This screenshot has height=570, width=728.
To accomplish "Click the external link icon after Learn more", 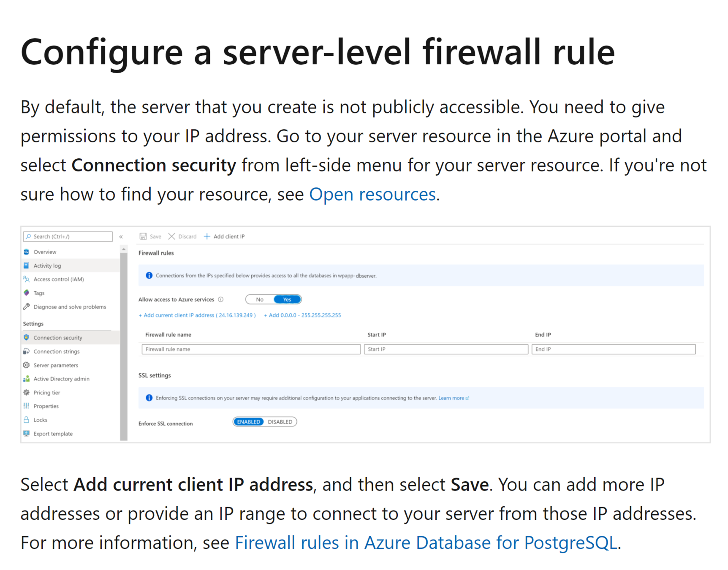I will click(x=467, y=398).
